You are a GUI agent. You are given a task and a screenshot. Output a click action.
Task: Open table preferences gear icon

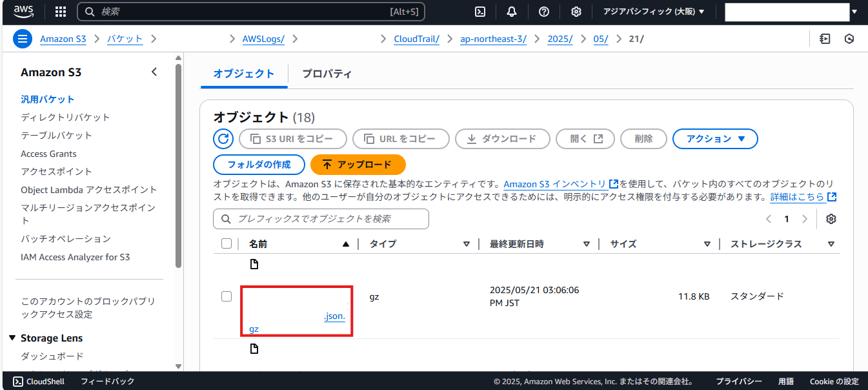831,219
